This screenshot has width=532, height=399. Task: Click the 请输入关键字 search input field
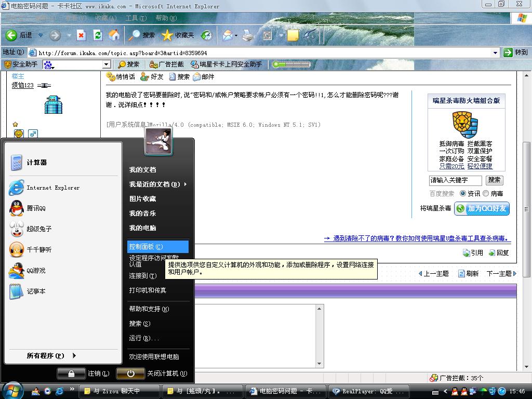(x=455, y=180)
